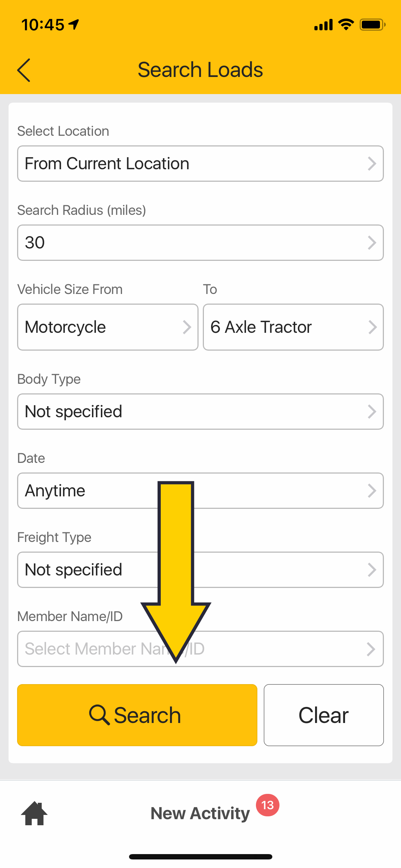The width and height of the screenshot is (401, 868).
Task: Change the 6 Axle Tractor size
Action: (293, 327)
